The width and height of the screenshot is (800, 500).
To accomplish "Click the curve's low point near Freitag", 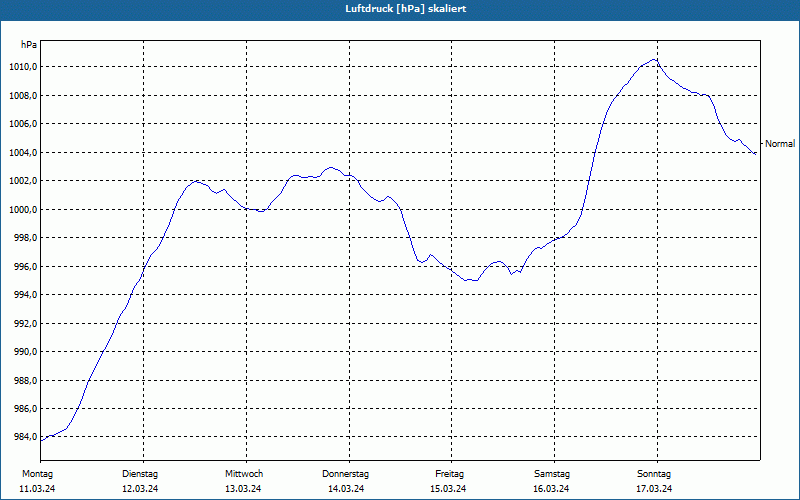I will (470, 280).
